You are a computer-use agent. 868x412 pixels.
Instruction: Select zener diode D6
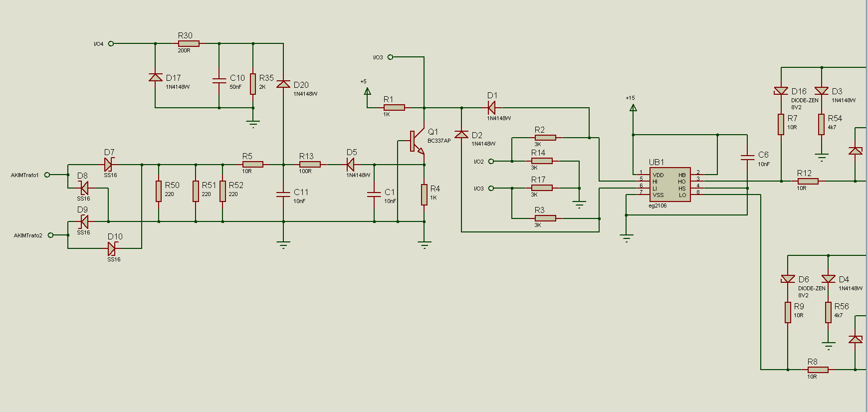(788, 279)
